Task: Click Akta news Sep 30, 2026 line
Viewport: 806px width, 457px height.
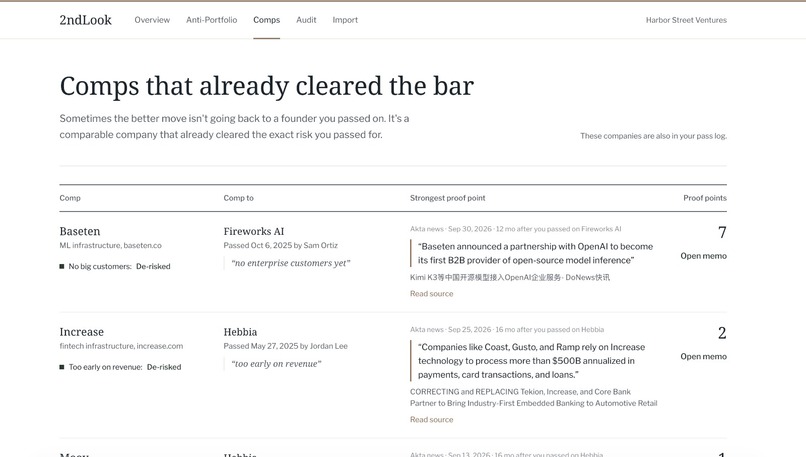Action: pos(516,229)
